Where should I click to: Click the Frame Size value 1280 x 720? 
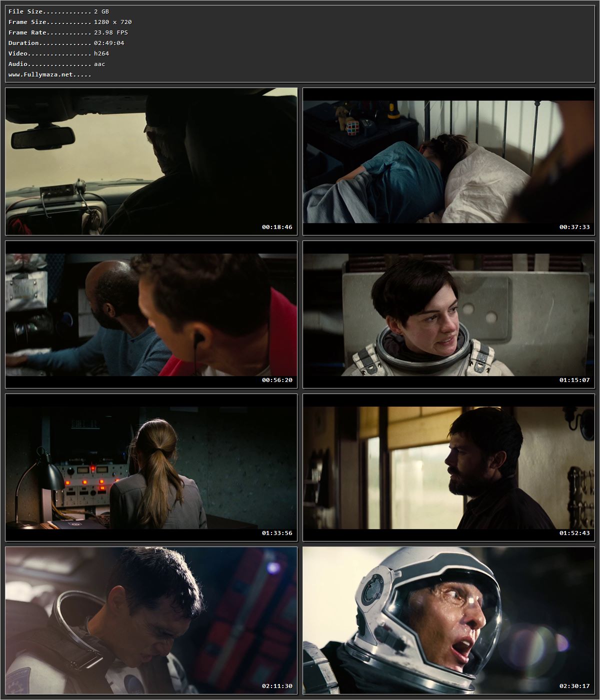[x=113, y=22]
